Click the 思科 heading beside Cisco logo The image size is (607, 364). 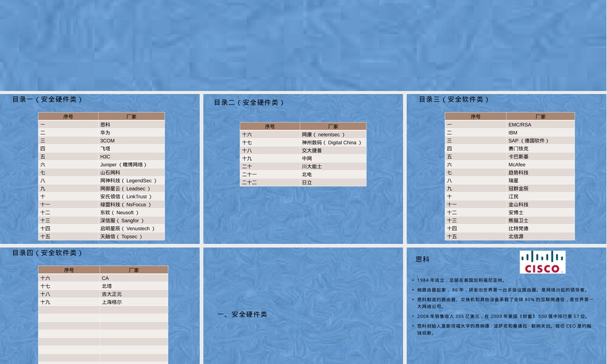click(422, 259)
